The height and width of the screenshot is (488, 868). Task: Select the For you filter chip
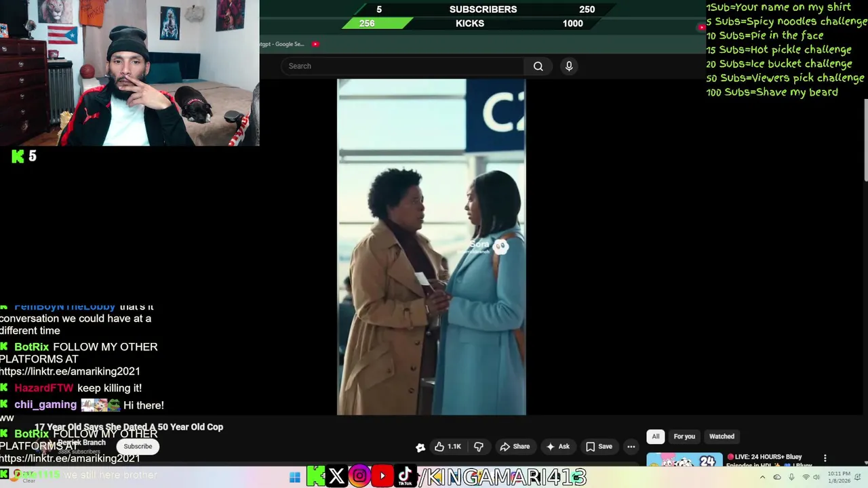(684, 436)
